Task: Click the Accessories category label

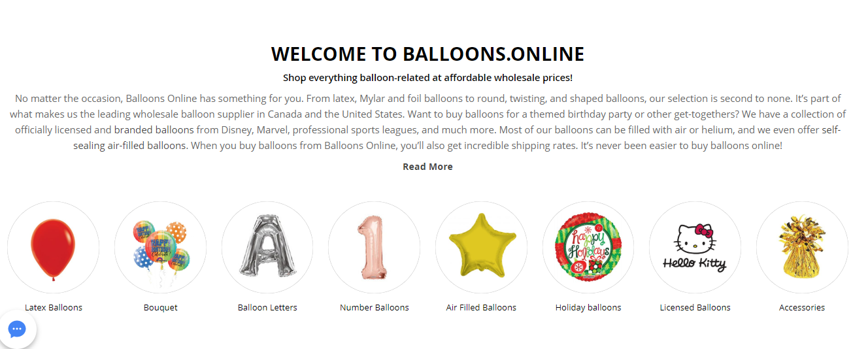Action: point(802,307)
